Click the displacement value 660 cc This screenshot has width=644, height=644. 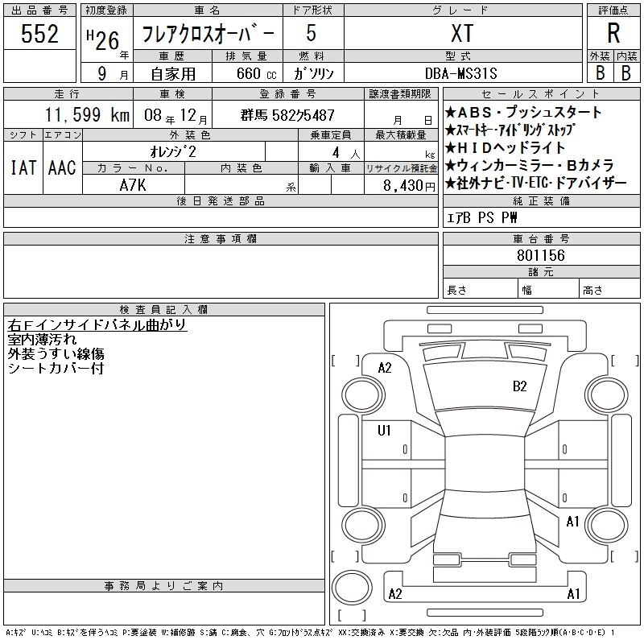point(256,73)
